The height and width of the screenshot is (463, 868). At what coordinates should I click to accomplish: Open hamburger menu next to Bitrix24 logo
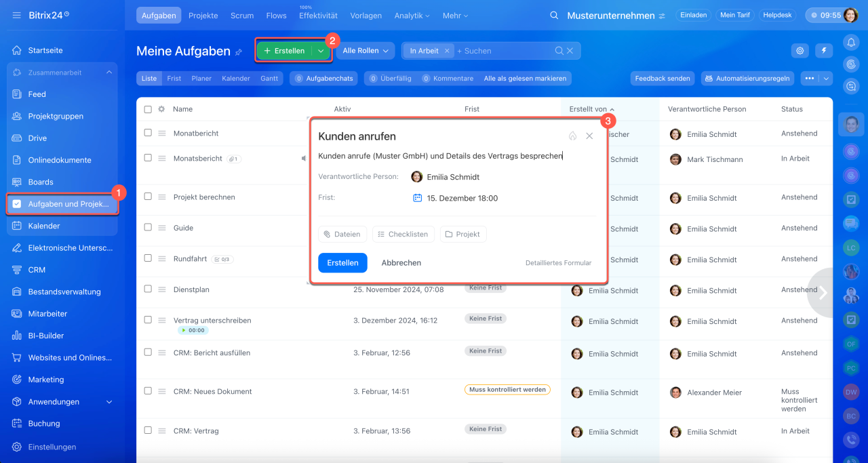(16, 15)
